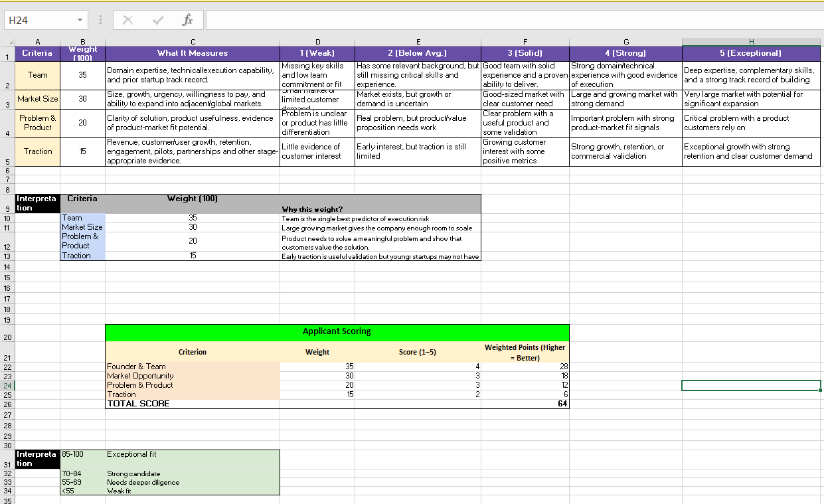Select column E header
The width and height of the screenshot is (824, 504).
pos(418,41)
